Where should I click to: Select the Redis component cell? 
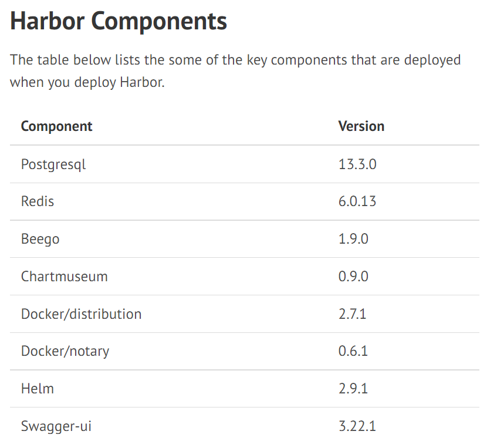click(38, 201)
